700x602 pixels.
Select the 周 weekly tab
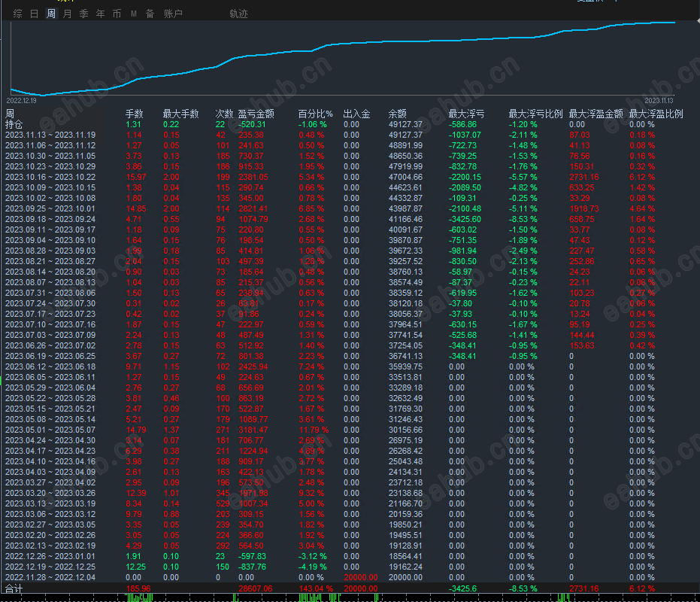[51, 14]
